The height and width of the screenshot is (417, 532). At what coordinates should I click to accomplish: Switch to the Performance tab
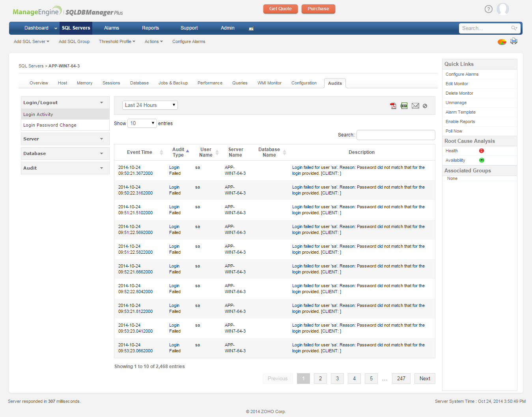(210, 83)
